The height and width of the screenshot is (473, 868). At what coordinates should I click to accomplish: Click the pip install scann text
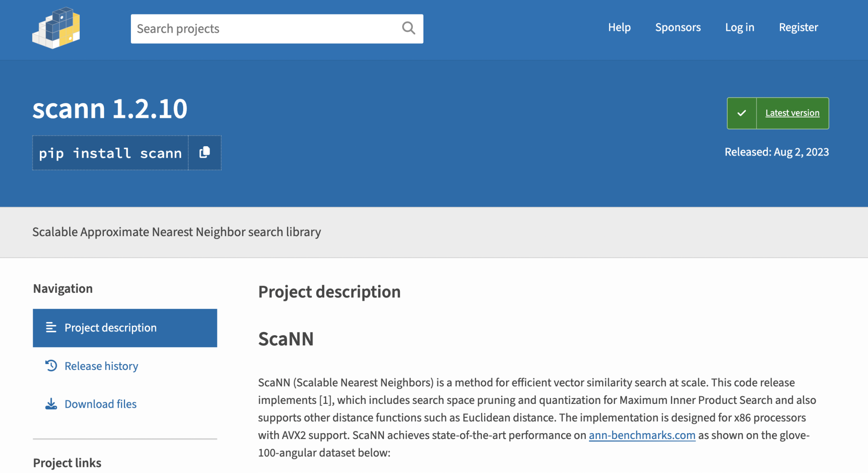pyautogui.click(x=110, y=153)
